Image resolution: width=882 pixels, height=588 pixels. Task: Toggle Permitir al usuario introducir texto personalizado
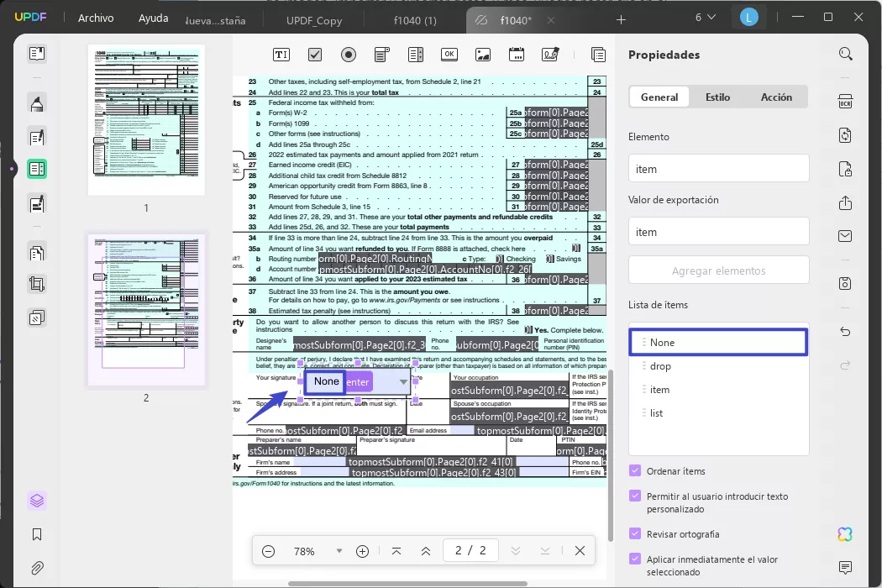[635, 496]
